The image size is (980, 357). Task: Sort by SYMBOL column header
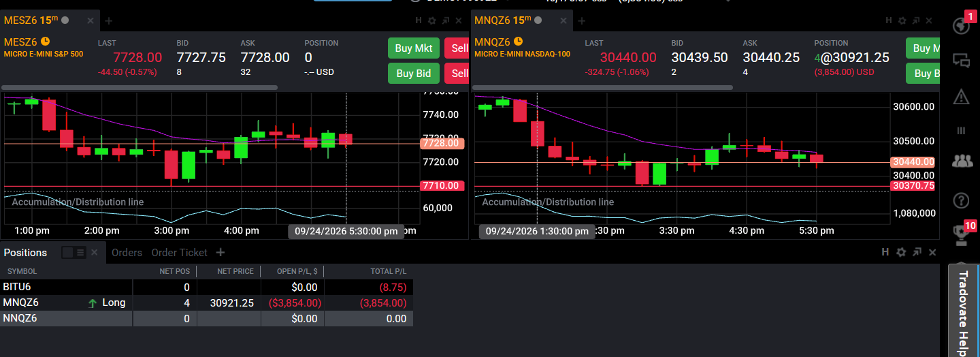tap(22, 271)
